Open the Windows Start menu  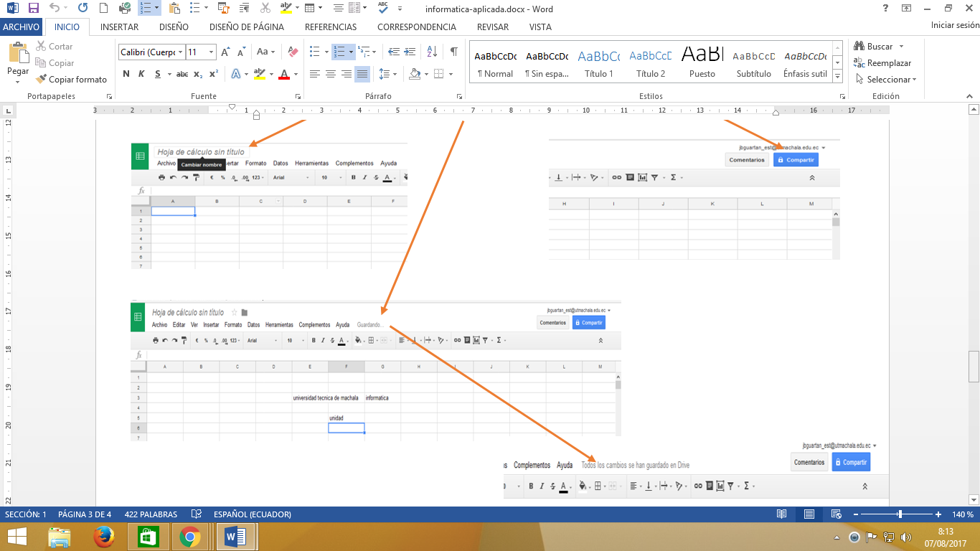pyautogui.click(x=17, y=537)
